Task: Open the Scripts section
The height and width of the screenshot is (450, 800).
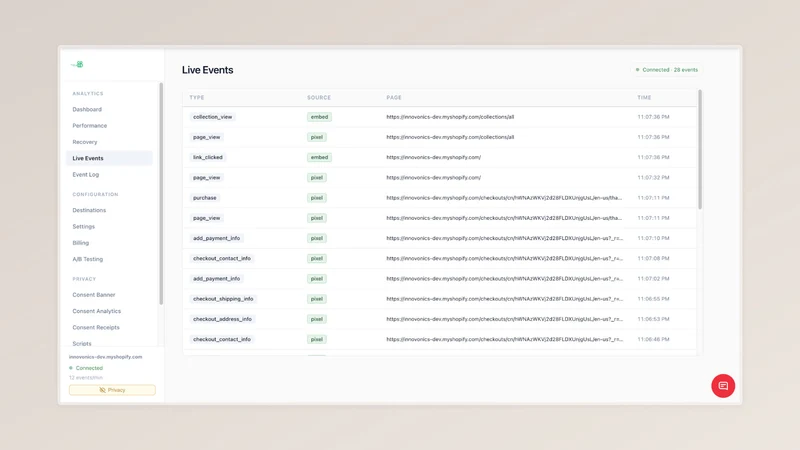Action: 82,343
